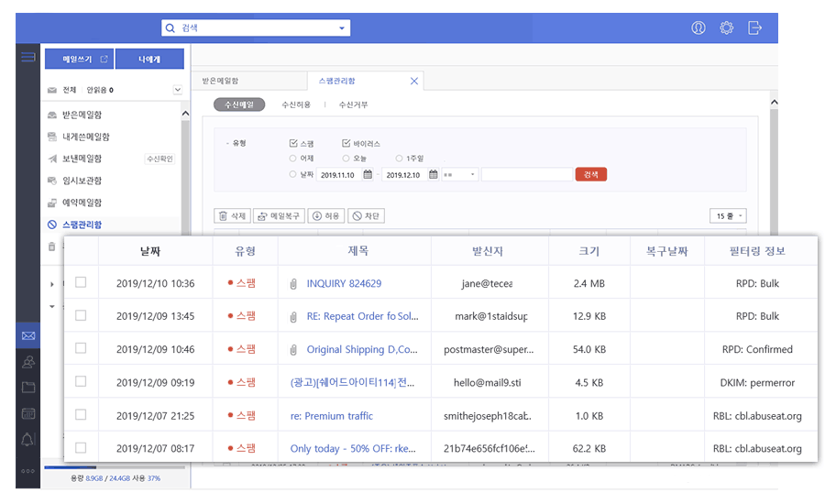Open 예약메일함 folder in sidebar
The height and width of the screenshot is (504, 825).
coord(82,203)
